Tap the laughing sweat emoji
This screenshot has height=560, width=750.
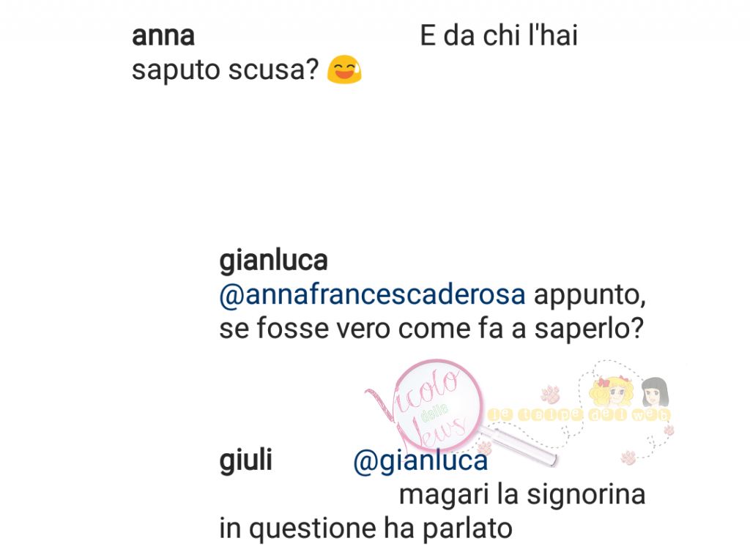[x=344, y=70]
